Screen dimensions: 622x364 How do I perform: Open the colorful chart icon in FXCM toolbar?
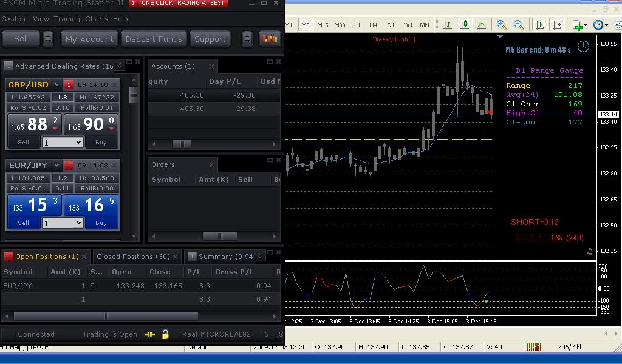[x=269, y=39]
